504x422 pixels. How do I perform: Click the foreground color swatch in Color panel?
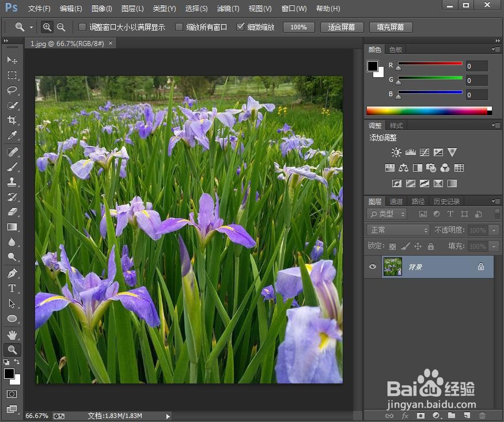(x=373, y=66)
